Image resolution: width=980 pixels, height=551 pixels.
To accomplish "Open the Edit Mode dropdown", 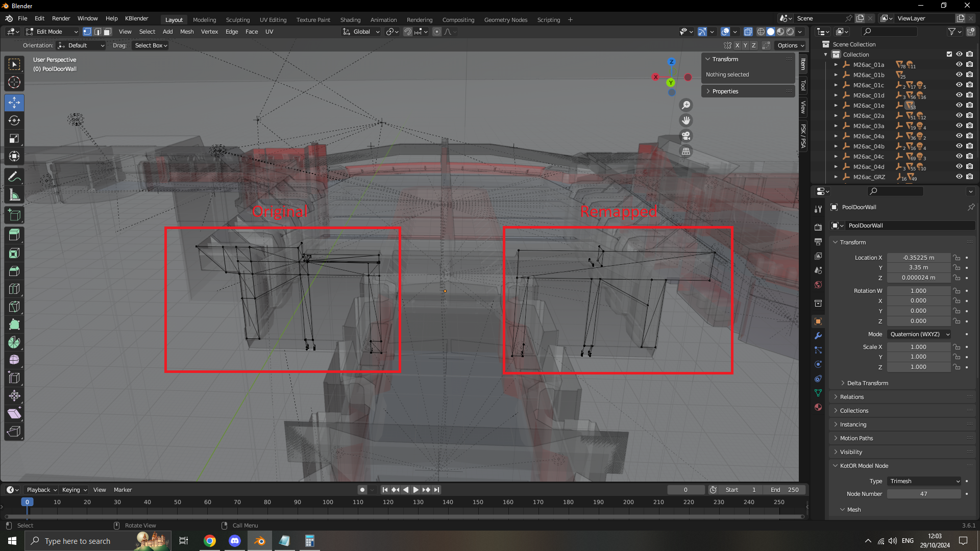I will point(52,32).
